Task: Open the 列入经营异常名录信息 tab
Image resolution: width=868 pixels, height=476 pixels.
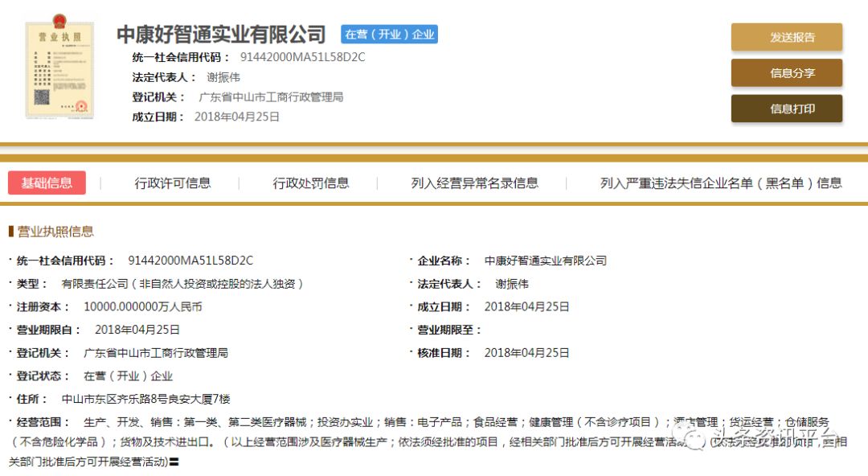Action: [474, 183]
